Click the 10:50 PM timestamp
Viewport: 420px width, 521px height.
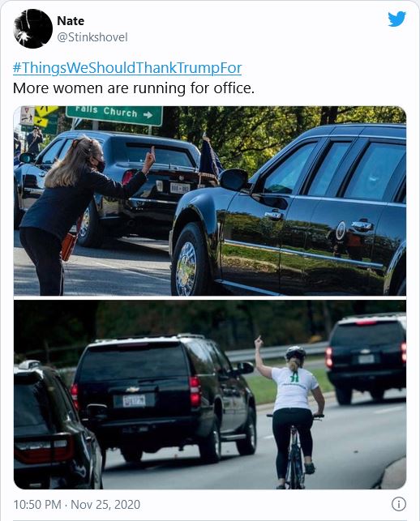tap(37, 504)
